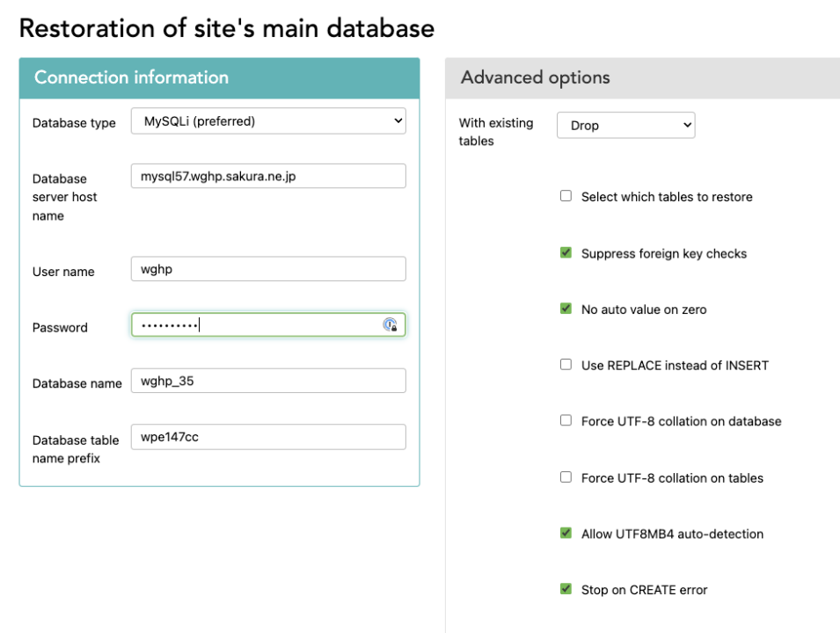Click the Select which tables to restore label

click(667, 197)
